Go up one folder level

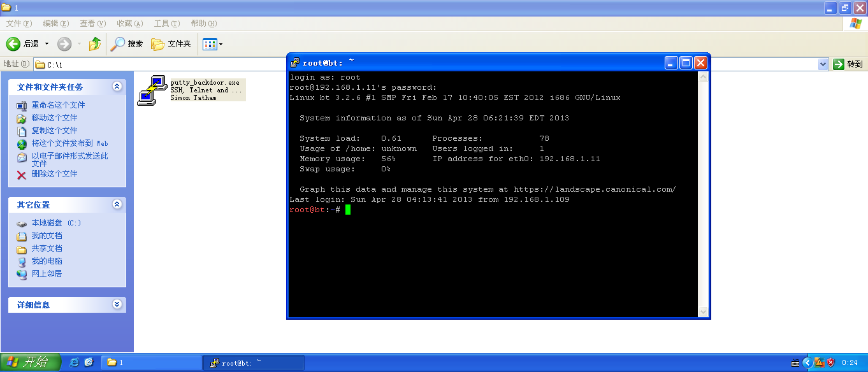pyautogui.click(x=95, y=44)
